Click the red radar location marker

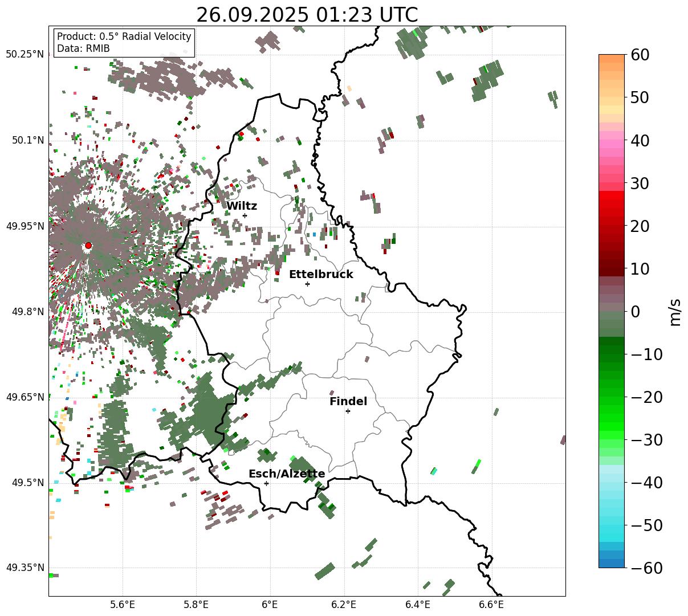coord(88,246)
